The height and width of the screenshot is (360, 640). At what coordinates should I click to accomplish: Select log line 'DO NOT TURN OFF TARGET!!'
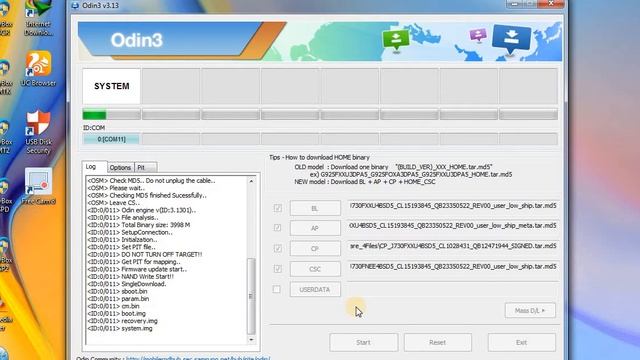[145, 254]
